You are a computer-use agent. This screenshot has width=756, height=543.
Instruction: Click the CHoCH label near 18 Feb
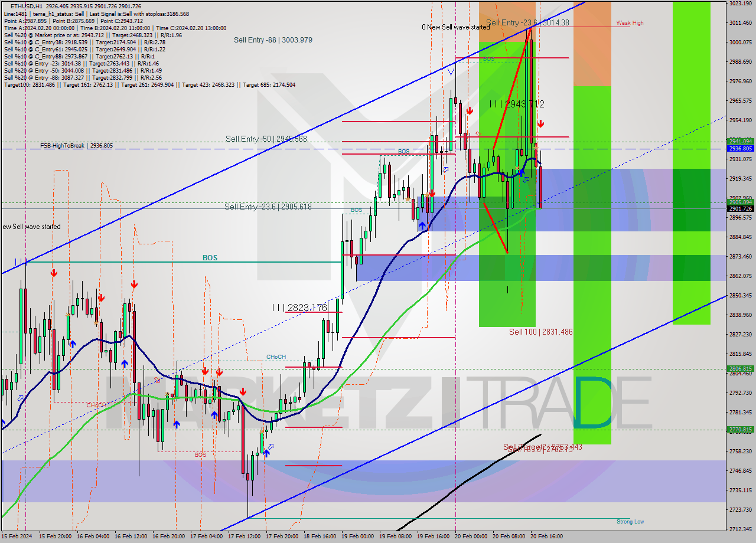click(x=276, y=357)
